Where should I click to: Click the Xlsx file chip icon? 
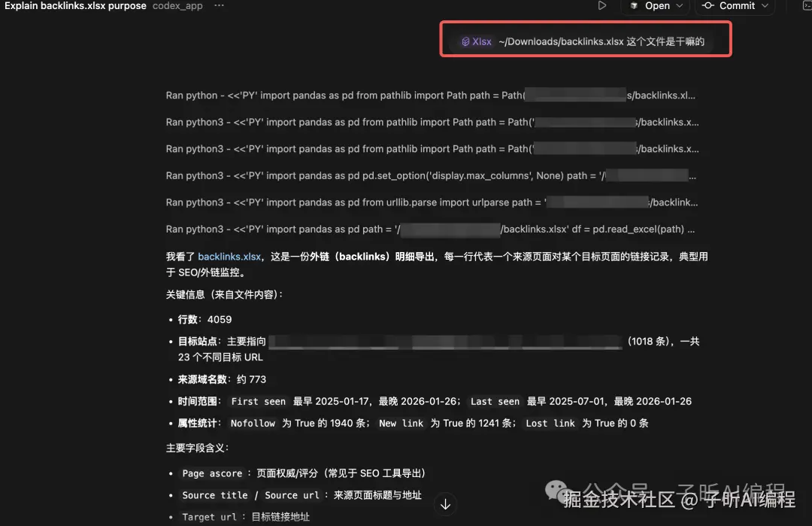tap(465, 41)
